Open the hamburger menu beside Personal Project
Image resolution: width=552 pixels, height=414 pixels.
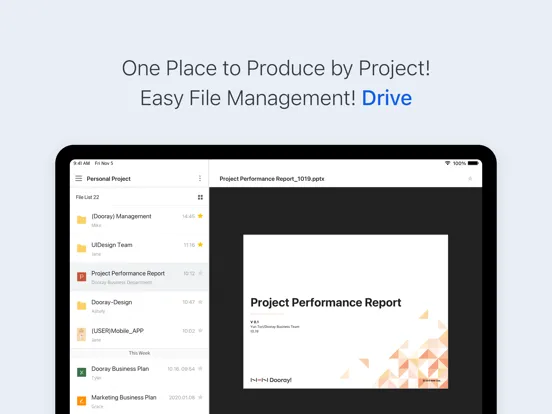[x=79, y=178]
